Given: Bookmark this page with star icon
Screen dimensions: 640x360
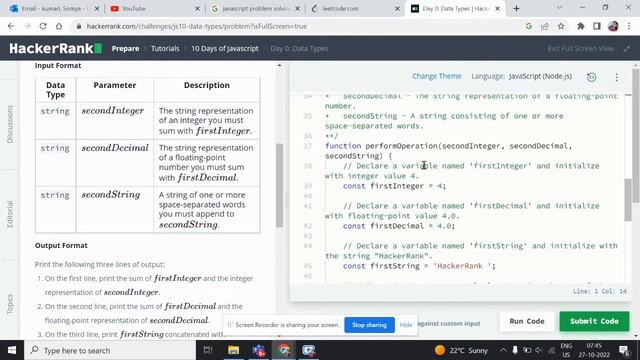Looking at the screenshot, I should (561, 26).
